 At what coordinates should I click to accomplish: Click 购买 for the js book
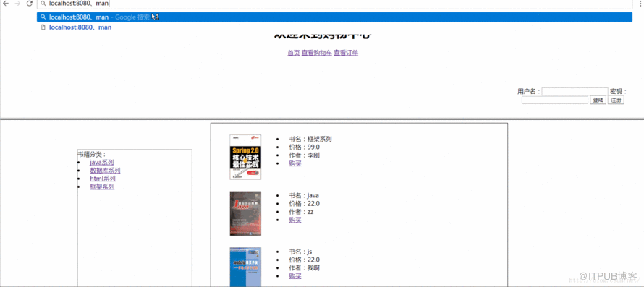click(x=295, y=276)
